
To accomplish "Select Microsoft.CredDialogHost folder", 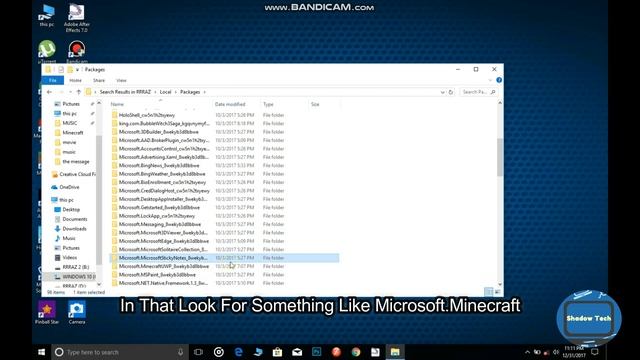I will 164,191.
